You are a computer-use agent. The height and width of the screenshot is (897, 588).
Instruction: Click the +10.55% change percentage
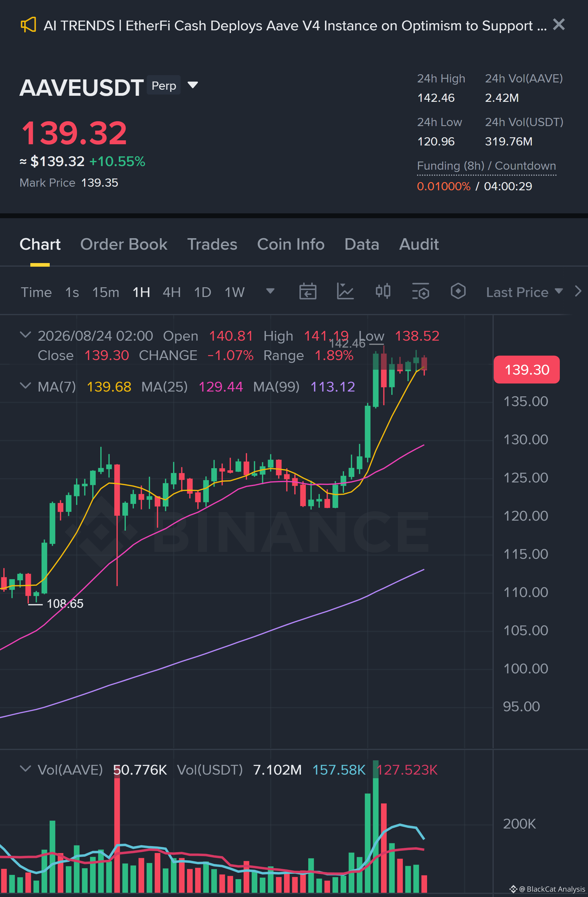click(x=117, y=162)
